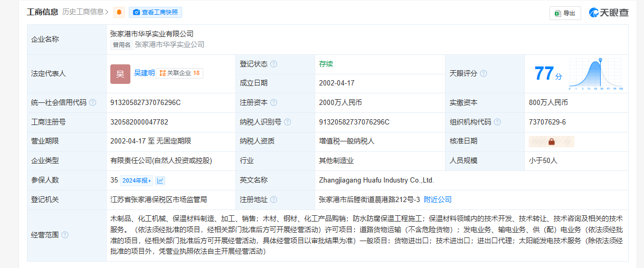Click founding date 2002-04-17 in 成立日期 row
The image size is (644, 268).
[x=337, y=83]
